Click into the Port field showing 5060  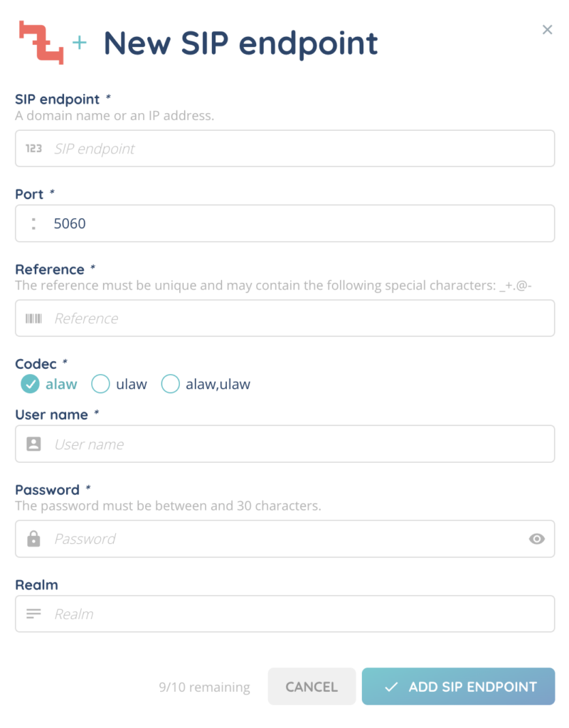[299, 224]
